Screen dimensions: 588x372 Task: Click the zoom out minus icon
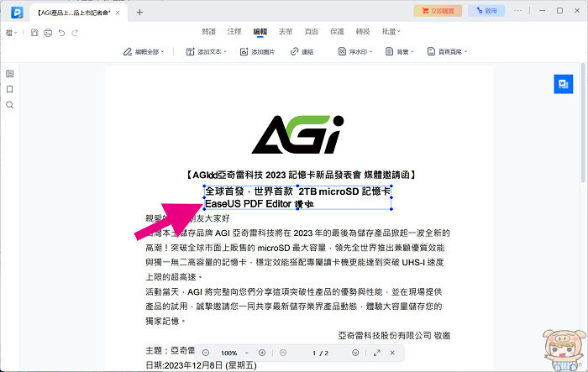[x=206, y=353]
